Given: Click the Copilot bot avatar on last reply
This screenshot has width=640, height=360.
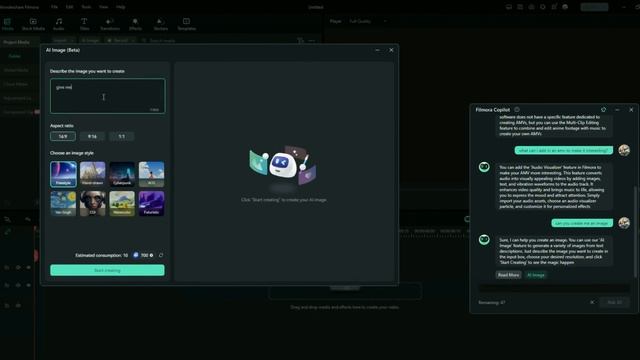Looking at the screenshot, I should pyautogui.click(x=484, y=240).
